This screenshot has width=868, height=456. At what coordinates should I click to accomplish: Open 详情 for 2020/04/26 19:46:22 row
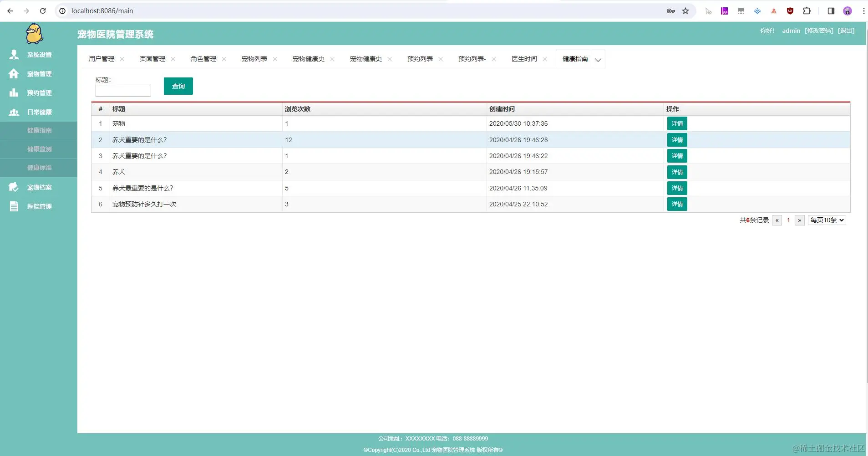[x=677, y=156]
